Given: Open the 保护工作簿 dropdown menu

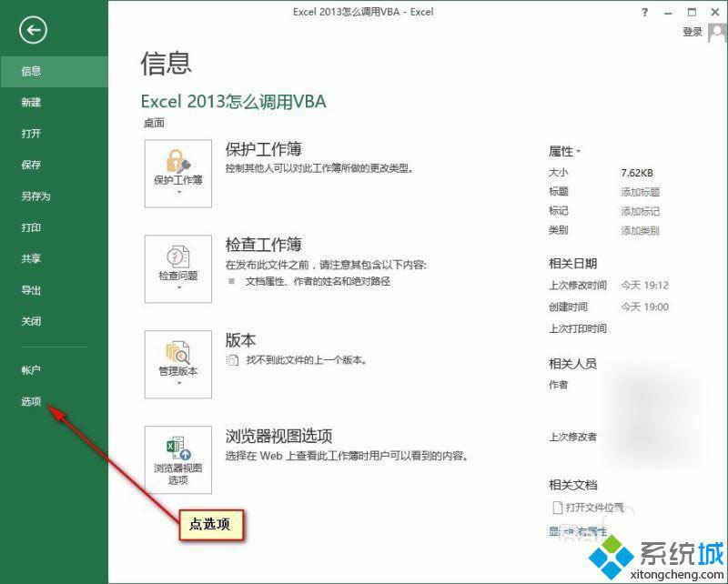Looking at the screenshot, I should coord(177,193).
